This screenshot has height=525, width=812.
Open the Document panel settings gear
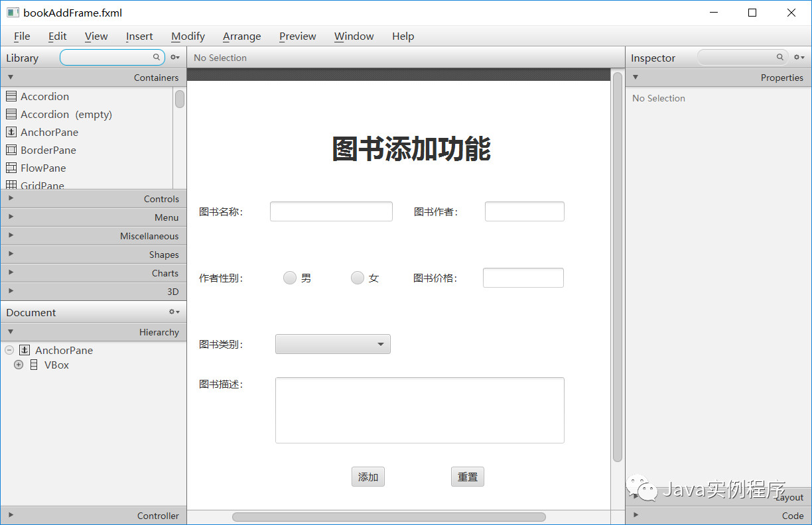(x=173, y=312)
